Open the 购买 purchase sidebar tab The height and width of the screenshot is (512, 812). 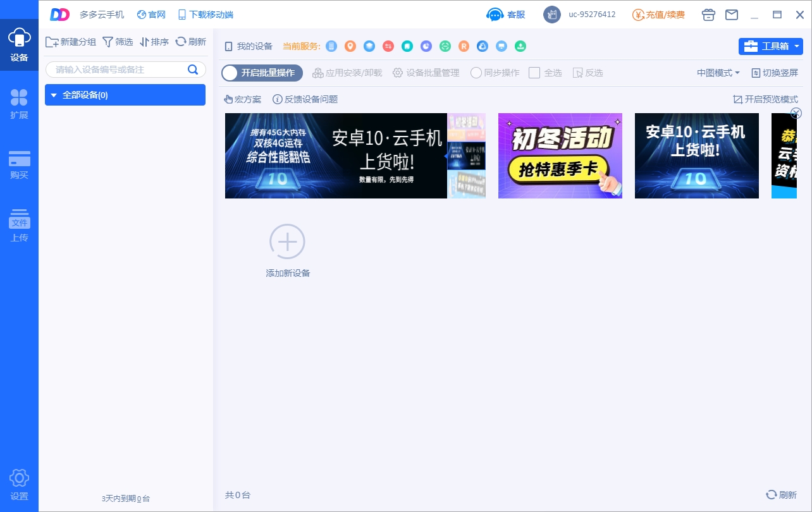click(19, 165)
